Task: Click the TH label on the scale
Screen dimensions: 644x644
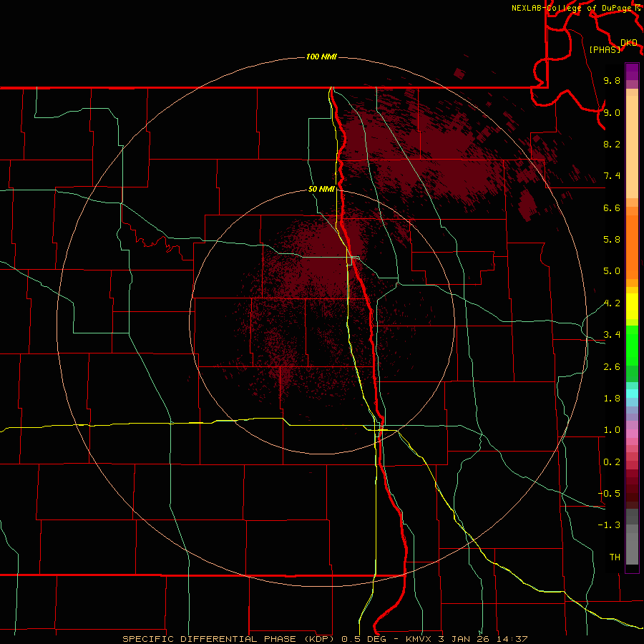Action: 615,557
